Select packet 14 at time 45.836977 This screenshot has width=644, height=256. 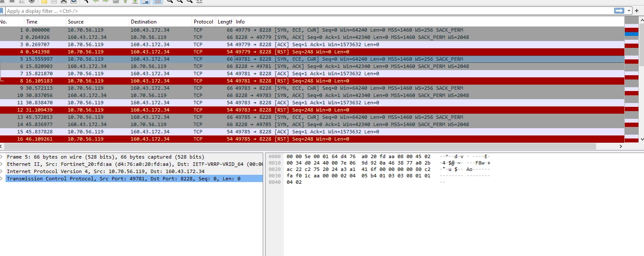coord(312,124)
